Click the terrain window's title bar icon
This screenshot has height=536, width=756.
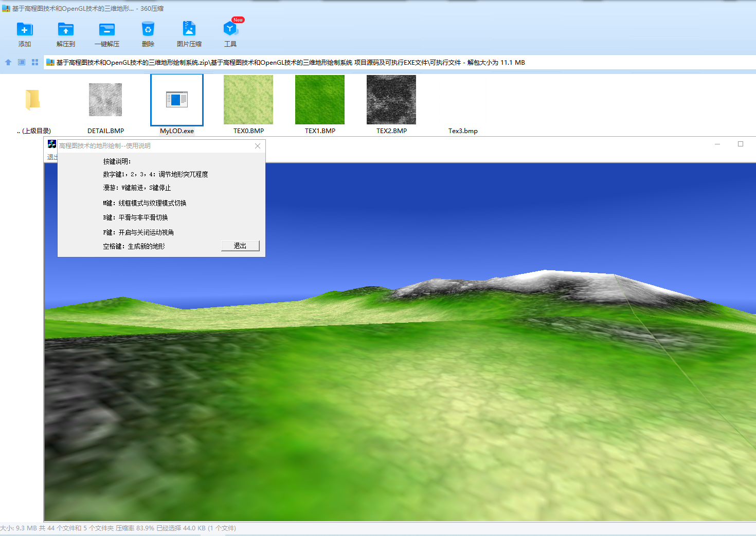pos(52,144)
